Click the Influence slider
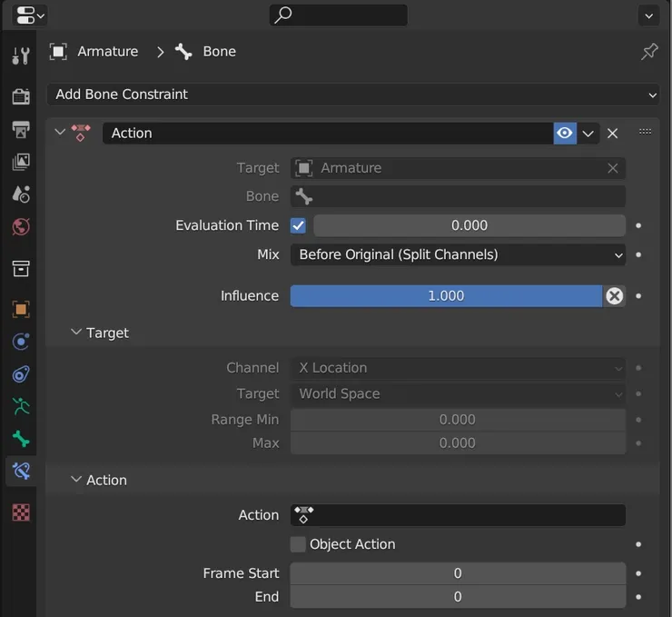The image size is (672, 617). (445, 295)
